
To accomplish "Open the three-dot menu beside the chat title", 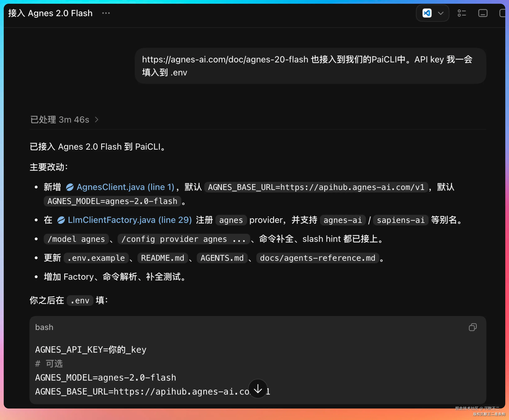I will (106, 13).
